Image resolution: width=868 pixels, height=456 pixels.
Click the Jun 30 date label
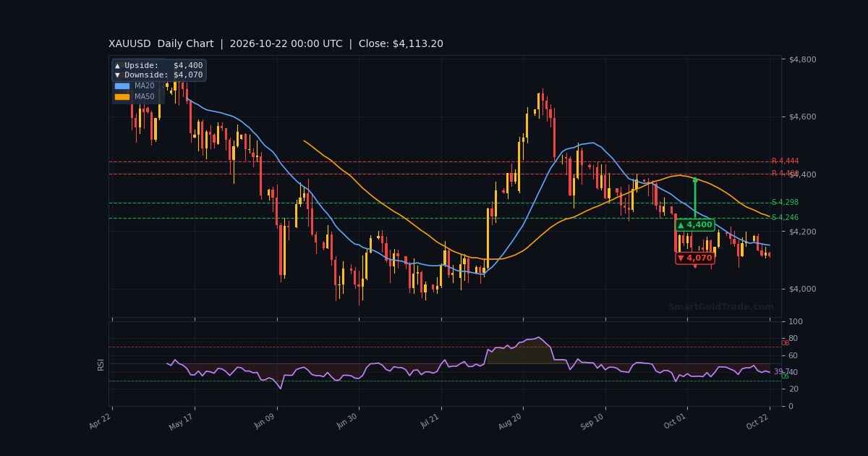[348, 421]
